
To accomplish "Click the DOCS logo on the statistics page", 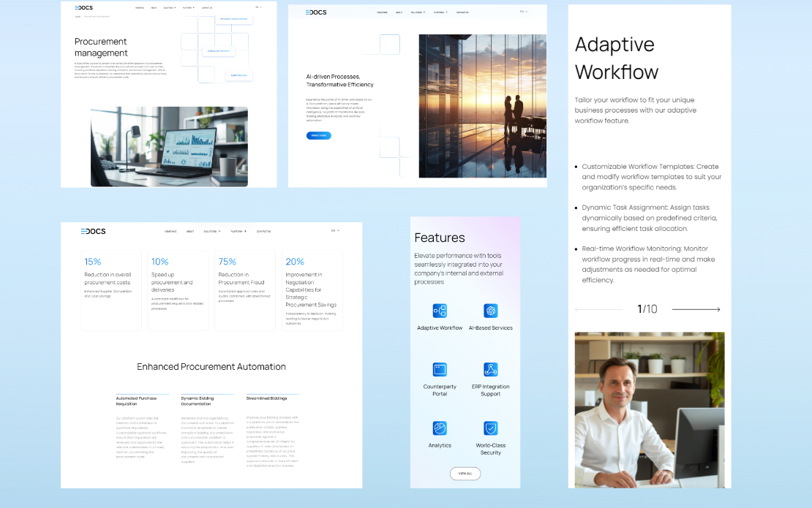I will tap(93, 231).
